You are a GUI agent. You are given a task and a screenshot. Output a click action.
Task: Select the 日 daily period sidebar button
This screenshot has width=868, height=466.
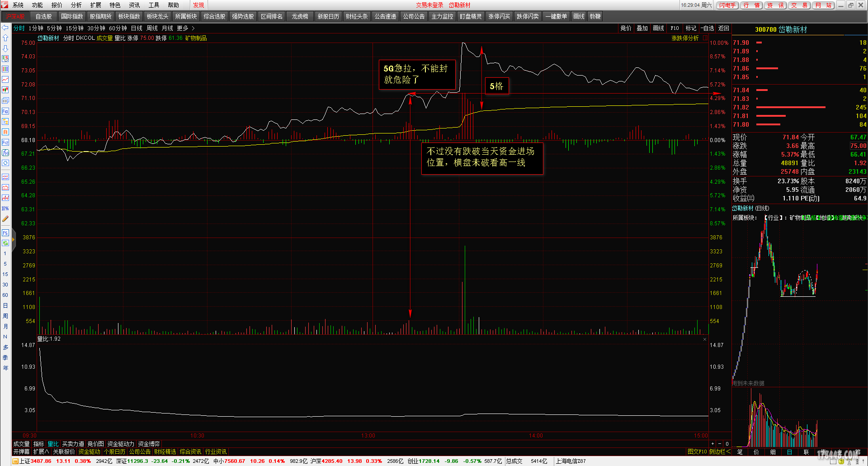(5, 305)
